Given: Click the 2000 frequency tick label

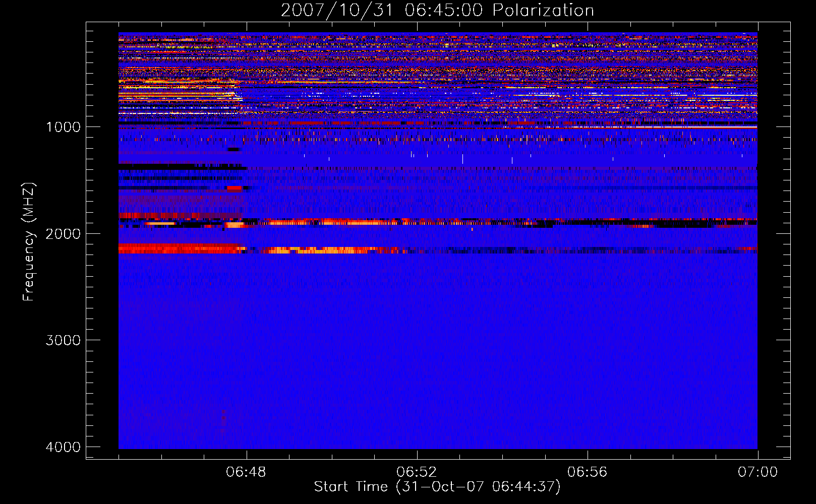Looking at the screenshot, I should click(63, 234).
